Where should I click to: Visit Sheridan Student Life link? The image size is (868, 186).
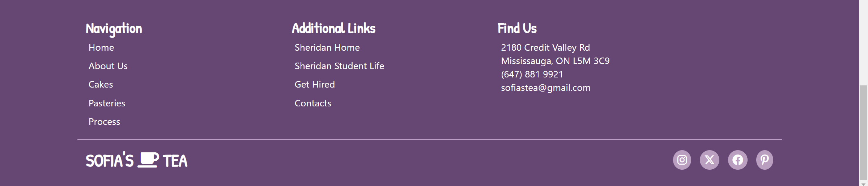tap(339, 66)
